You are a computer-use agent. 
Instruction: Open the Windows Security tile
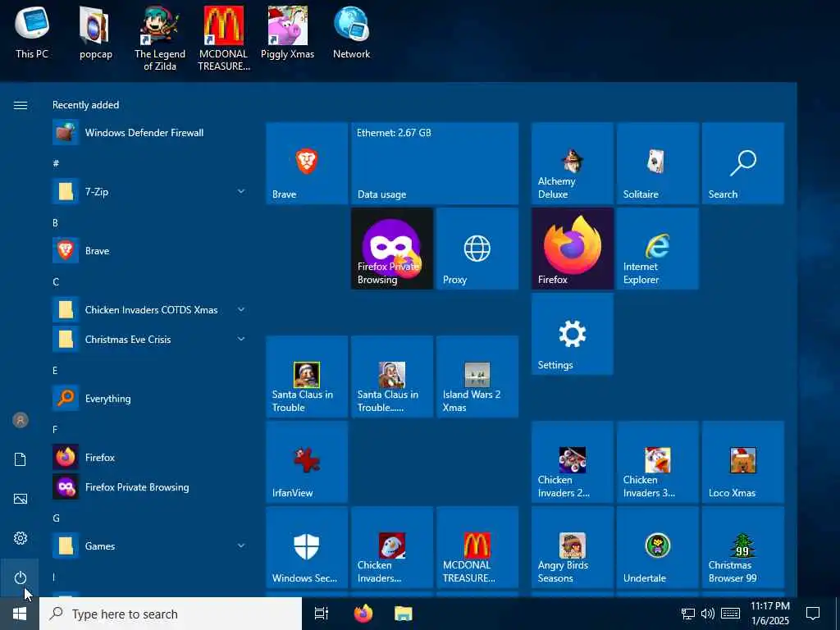pyautogui.click(x=307, y=547)
